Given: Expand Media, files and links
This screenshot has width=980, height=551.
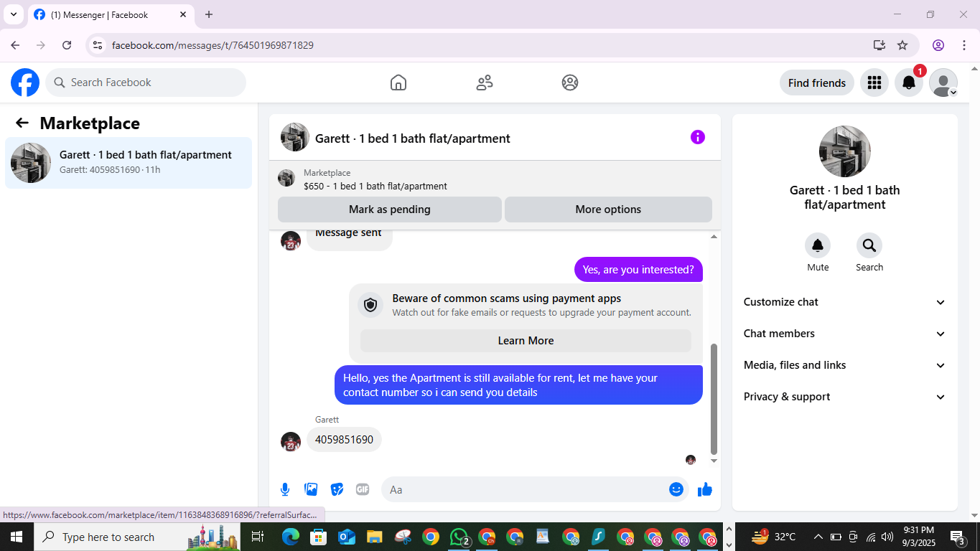Looking at the screenshot, I should click(845, 365).
